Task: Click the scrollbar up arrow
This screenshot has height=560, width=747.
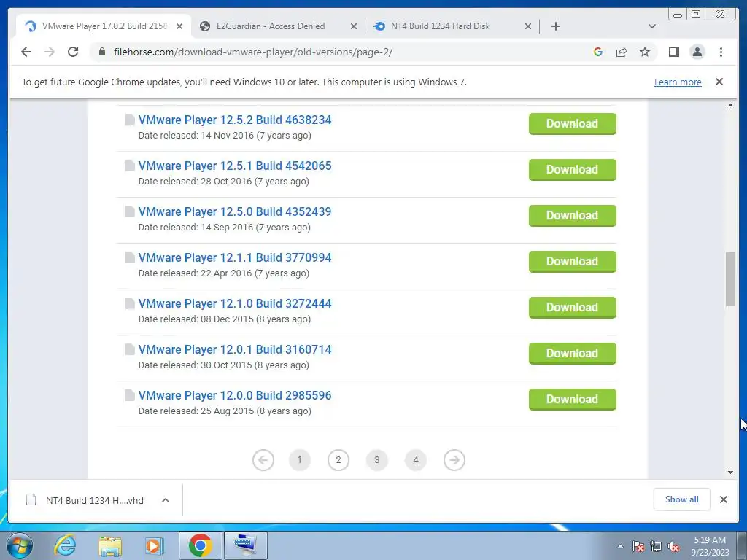Action: (730, 105)
